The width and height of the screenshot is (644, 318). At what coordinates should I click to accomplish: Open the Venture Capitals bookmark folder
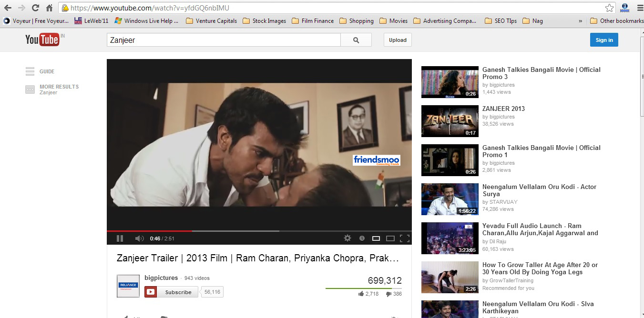pos(211,21)
